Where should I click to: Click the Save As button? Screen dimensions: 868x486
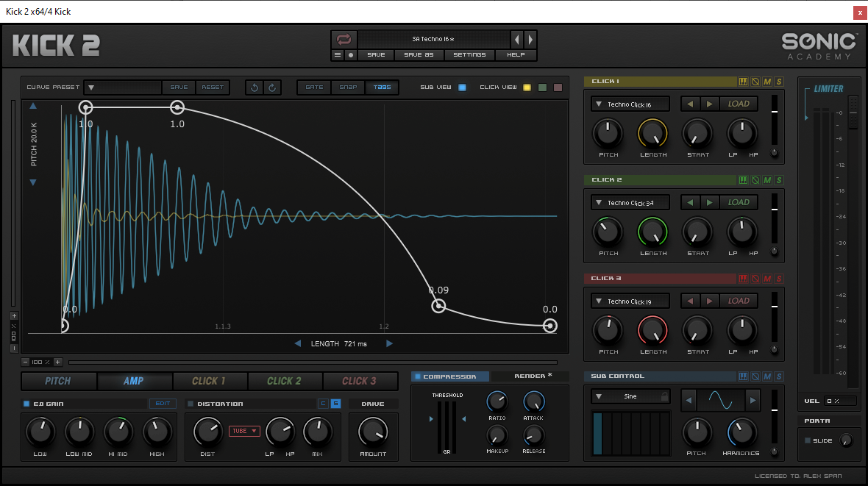(x=419, y=55)
